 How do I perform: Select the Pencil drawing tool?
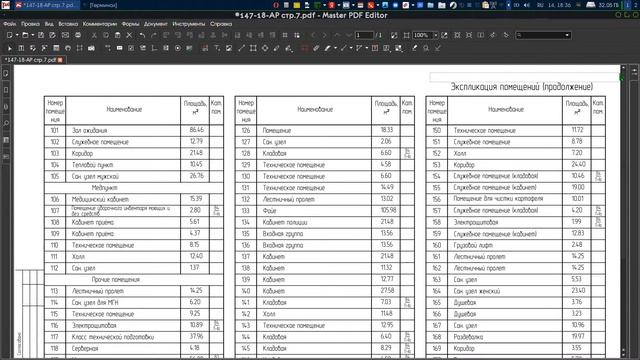click(277, 48)
